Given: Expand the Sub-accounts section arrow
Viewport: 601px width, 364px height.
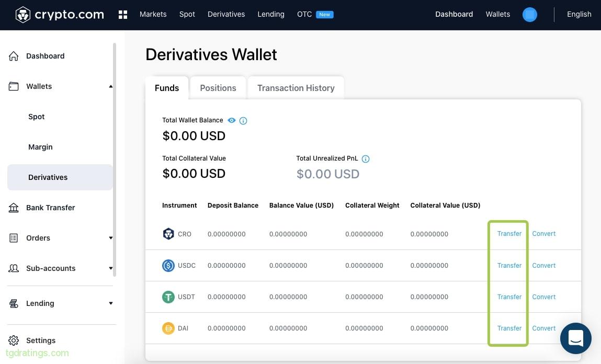Looking at the screenshot, I should (x=111, y=268).
